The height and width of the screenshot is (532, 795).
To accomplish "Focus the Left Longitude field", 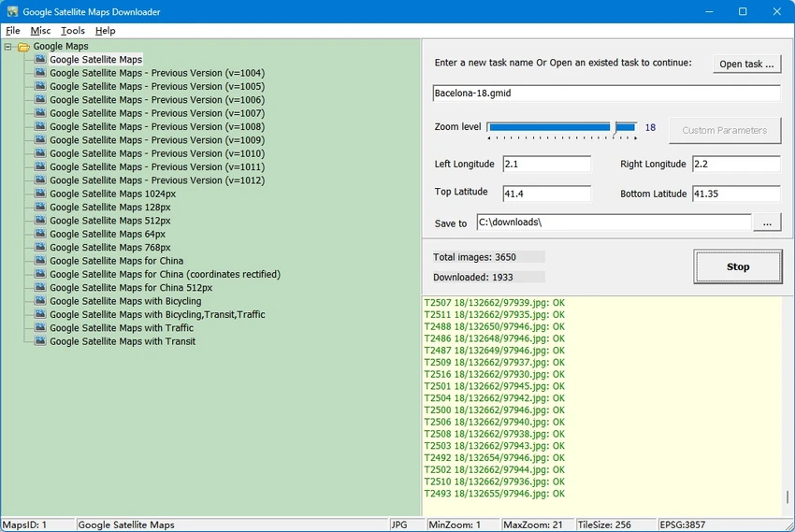I will 546,165.
